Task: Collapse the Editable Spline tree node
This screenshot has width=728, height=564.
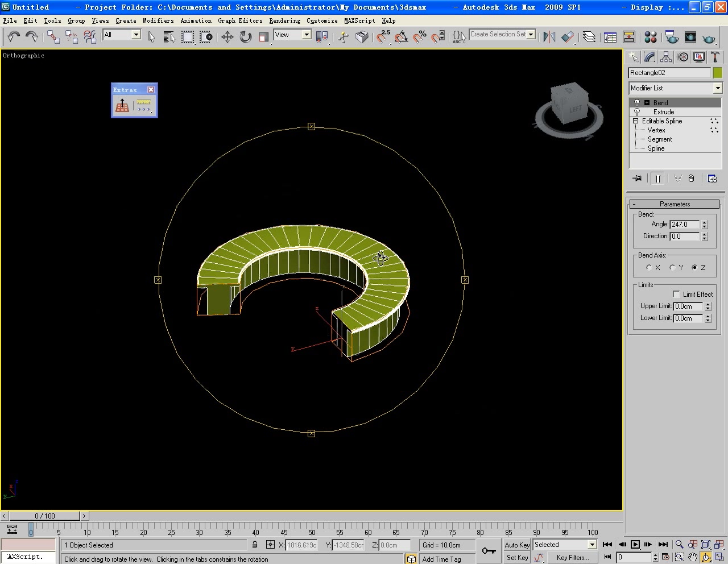Action: tap(636, 121)
